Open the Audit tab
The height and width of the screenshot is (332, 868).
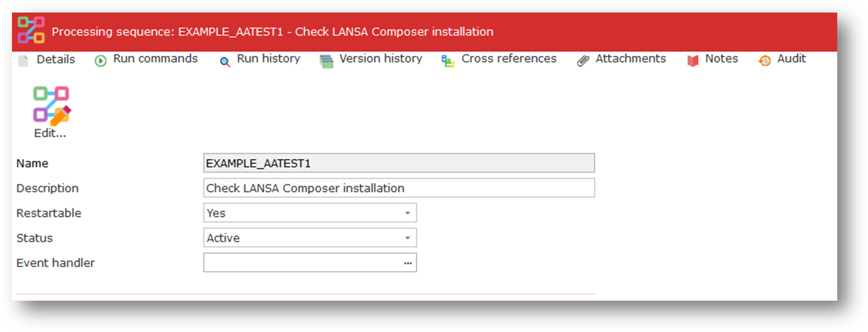pyautogui.click(x=792, y=59)
